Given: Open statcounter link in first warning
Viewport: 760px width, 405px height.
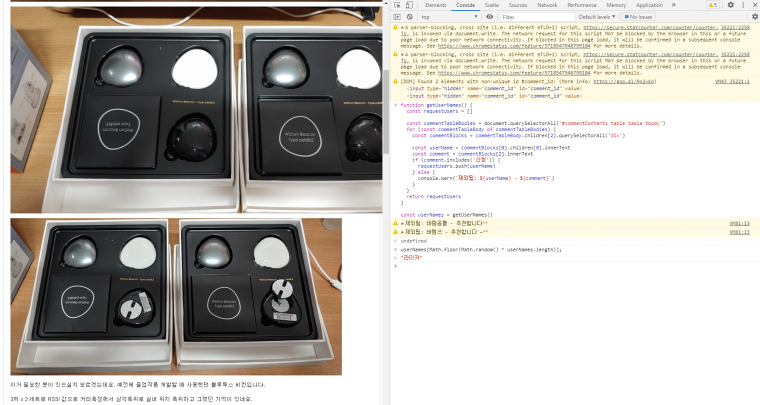Looking at the screenshot, I should [650, 28].
